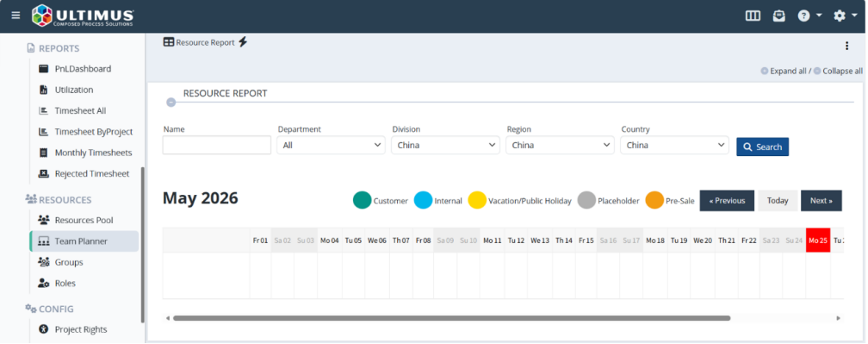Click Collapse all link

click(x=842, y=71)
